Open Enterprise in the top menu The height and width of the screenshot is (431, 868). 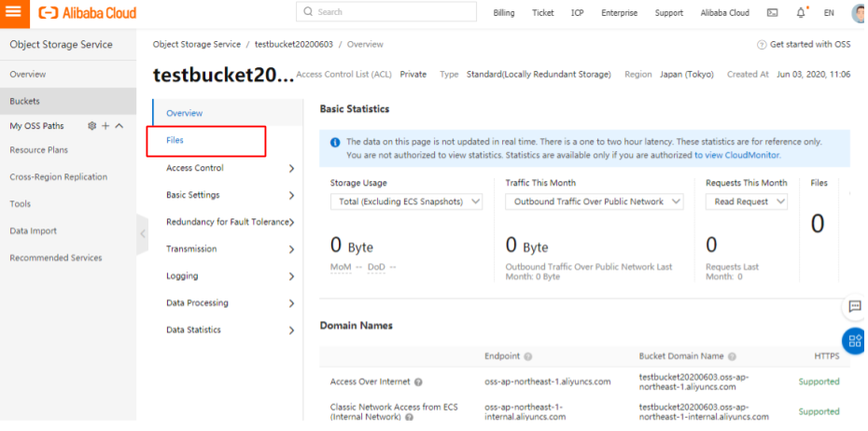coord(620,13)
